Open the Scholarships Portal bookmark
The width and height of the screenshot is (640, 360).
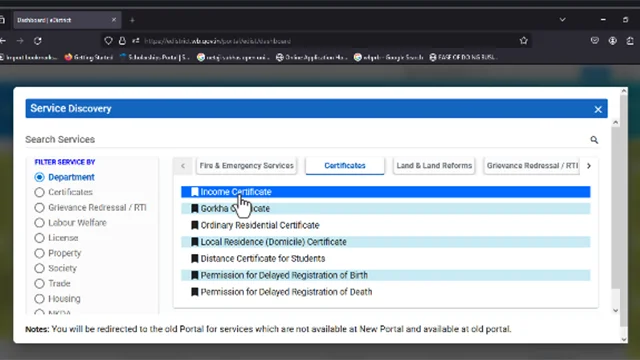point(154,58)
